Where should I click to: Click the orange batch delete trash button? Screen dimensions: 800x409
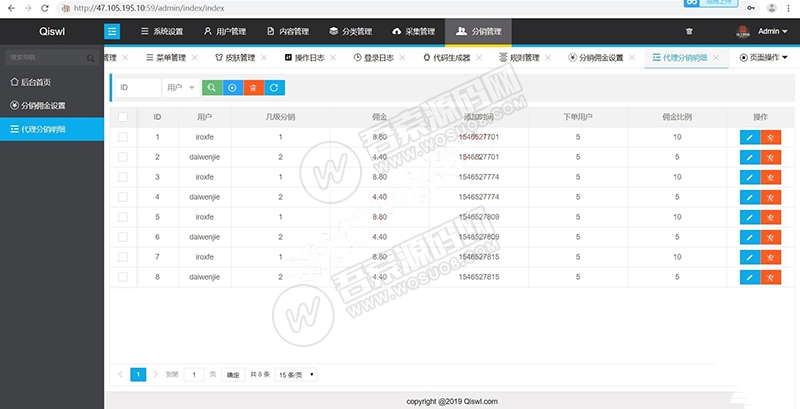point(253,88)
